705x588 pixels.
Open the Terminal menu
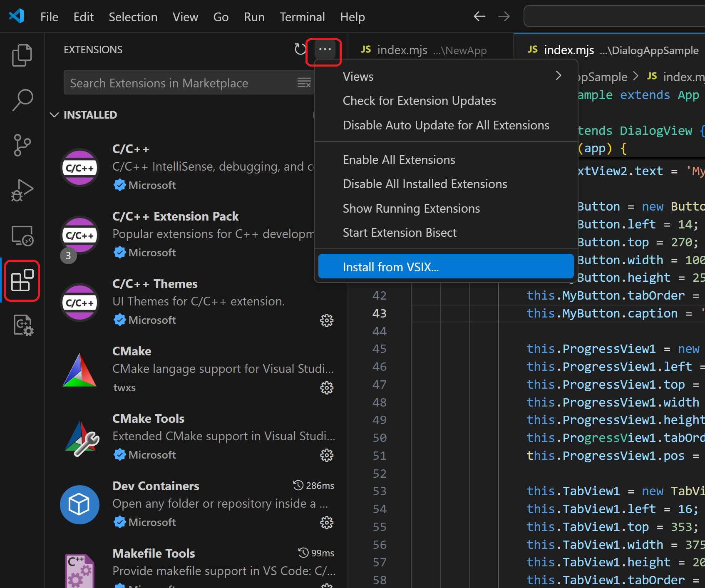[x=302, y=17]
